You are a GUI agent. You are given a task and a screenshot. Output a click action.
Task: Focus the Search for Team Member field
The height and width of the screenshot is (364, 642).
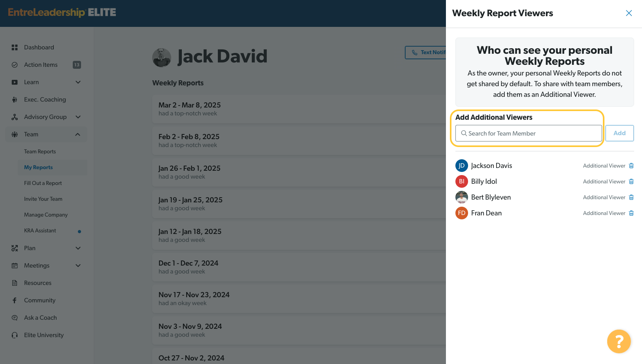point(529,133)
